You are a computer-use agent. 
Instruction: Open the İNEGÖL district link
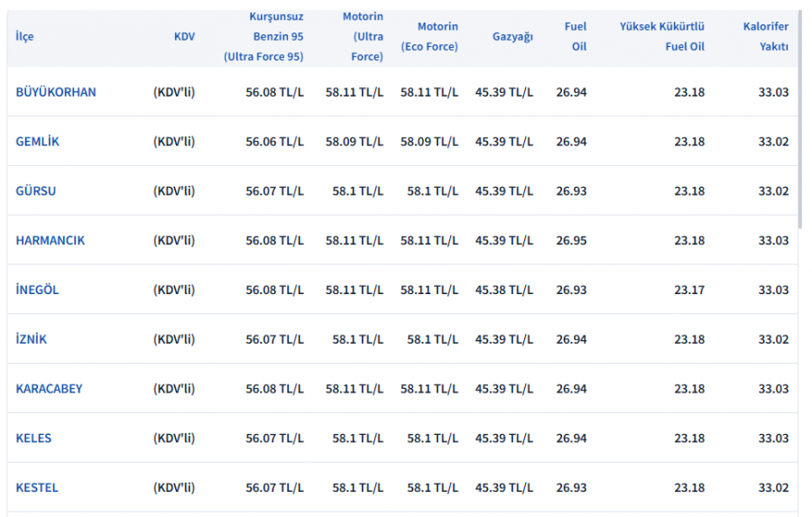click(x=37, y=290)
